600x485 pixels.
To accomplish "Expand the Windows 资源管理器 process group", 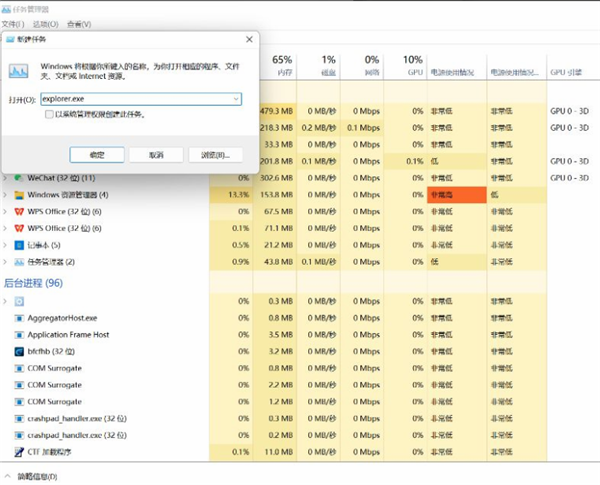I will click(6, 194).
